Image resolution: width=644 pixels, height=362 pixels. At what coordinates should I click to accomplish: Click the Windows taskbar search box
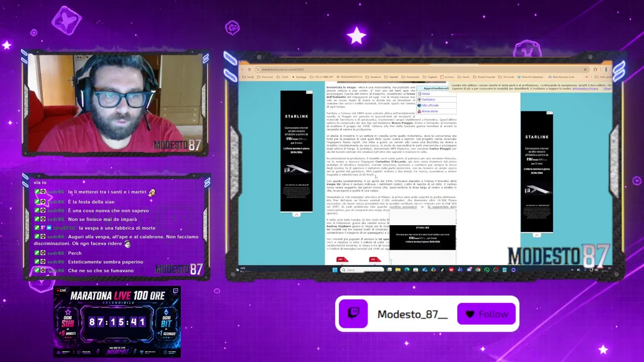coord(362,270)
